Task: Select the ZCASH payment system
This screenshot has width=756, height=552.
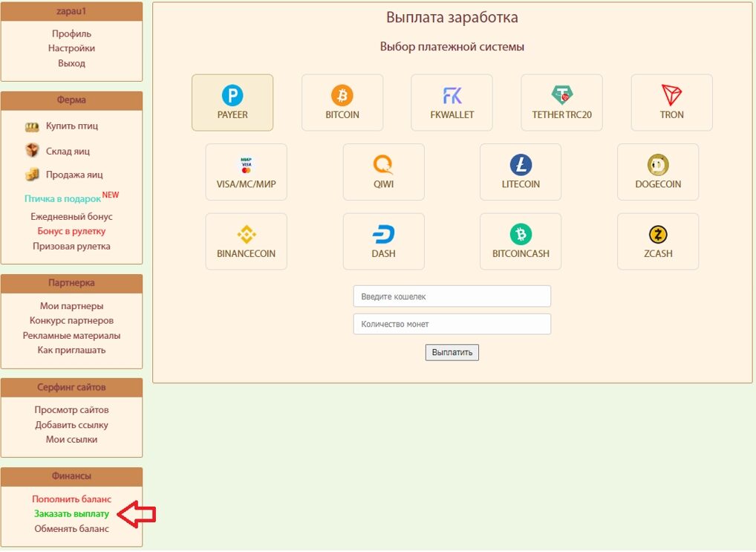Action: [658, 241]
